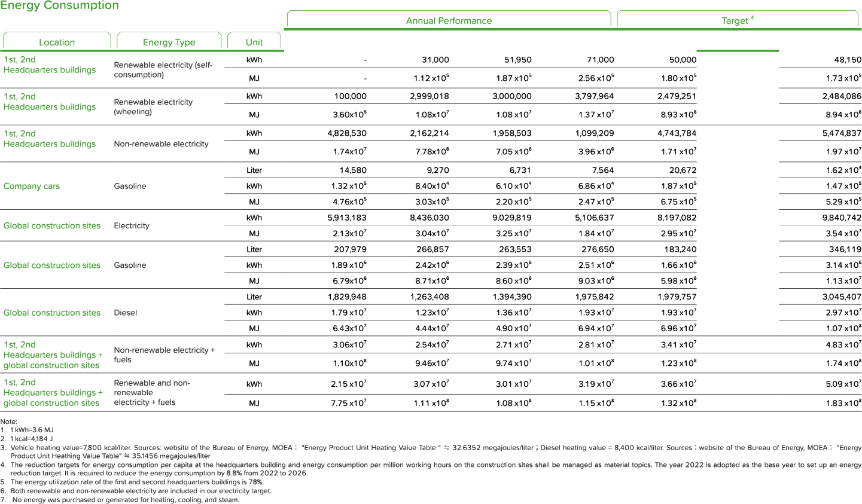Viewport: 862px width, 504px height.
Task: Click the value "1,958,503"
Action: 512,133
